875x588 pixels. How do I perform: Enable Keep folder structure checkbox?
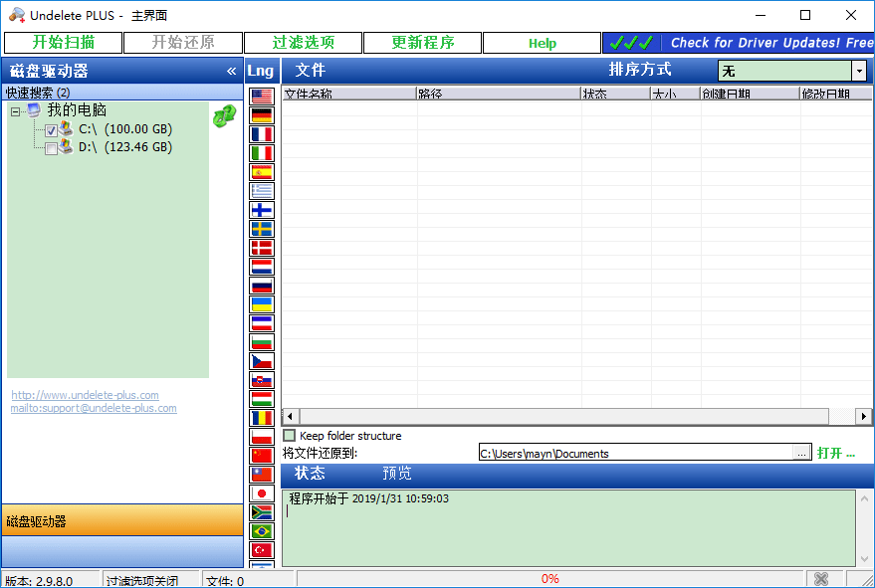point(289,435)
